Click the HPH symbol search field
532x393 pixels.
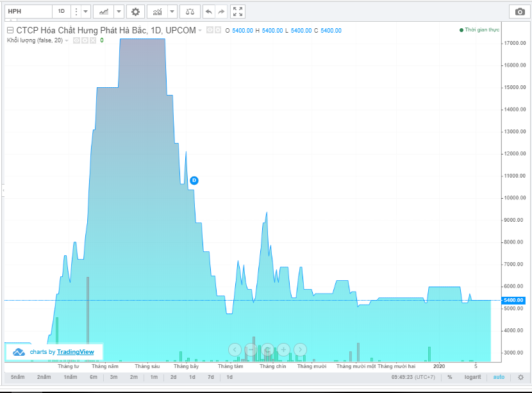[28, 11]
